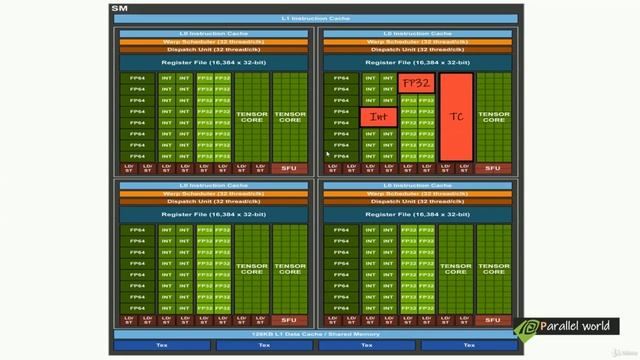Click the rightmost Tex unit
The width and height of the screenshot is (640, 360).
click(x=469, y=345)
